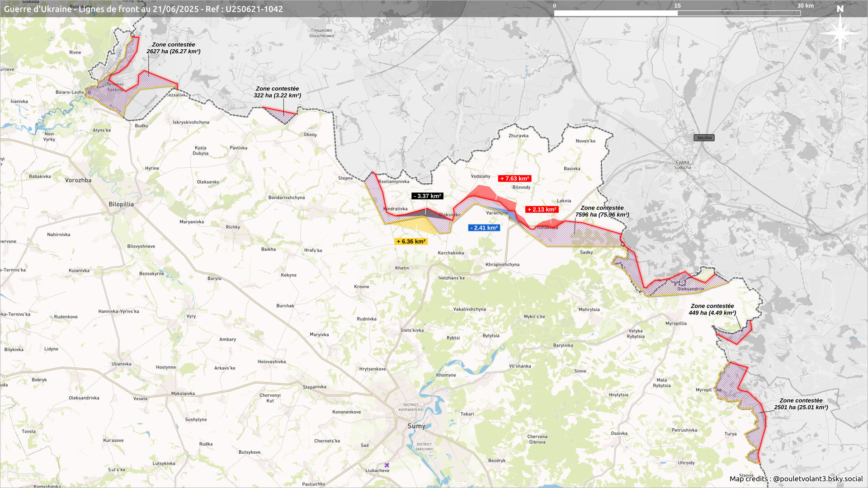Click the + 6.36 km² yellow label
The image size is (868, 488).
click(411, 242)
